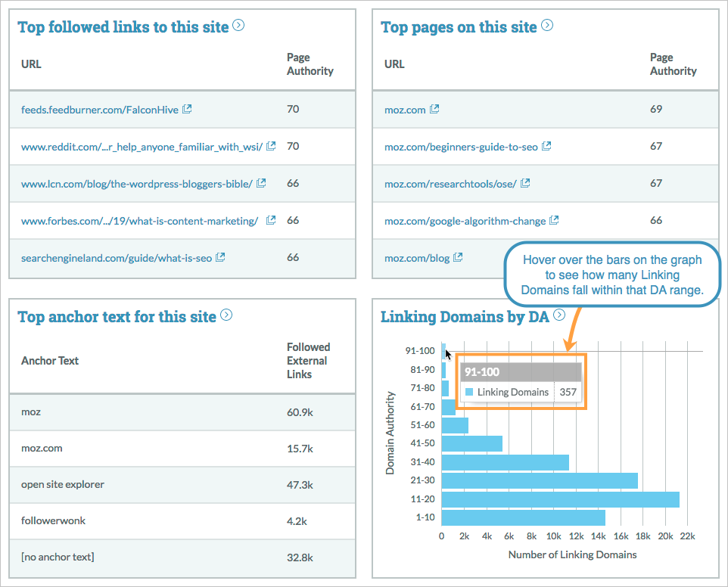
Task: Open moz.com/google-algorithm-change link
Action: click(465, 222)
